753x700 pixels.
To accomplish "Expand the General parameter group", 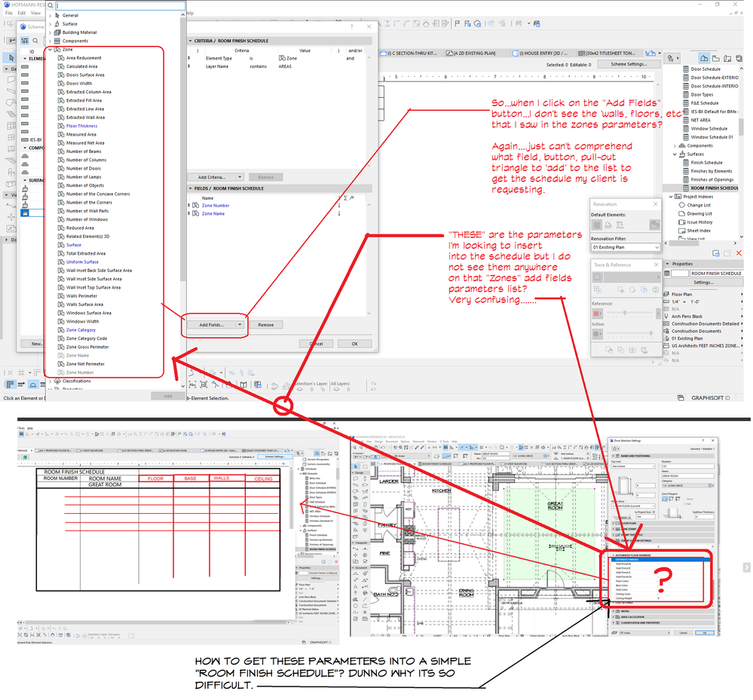I will click(x=50, y=15).
